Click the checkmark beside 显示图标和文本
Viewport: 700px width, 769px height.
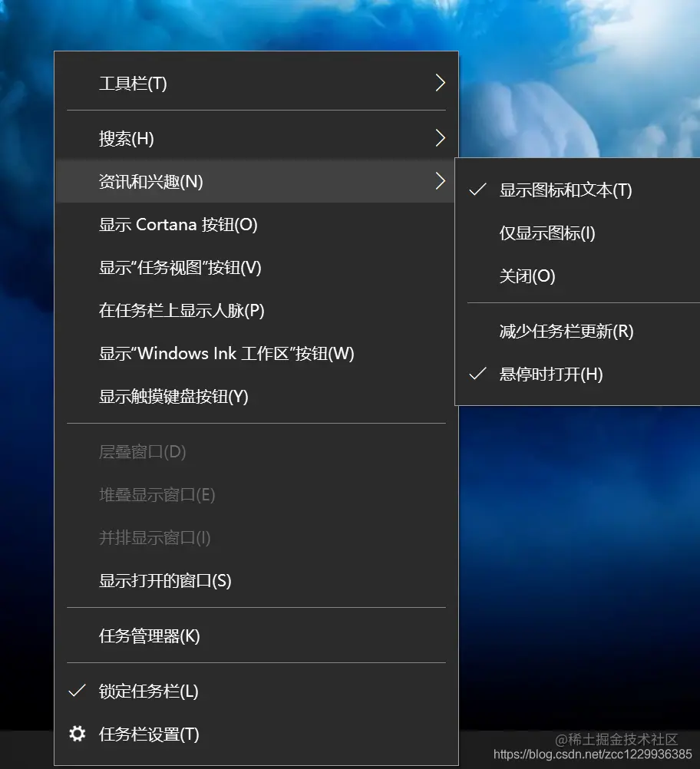pos(477,190)
